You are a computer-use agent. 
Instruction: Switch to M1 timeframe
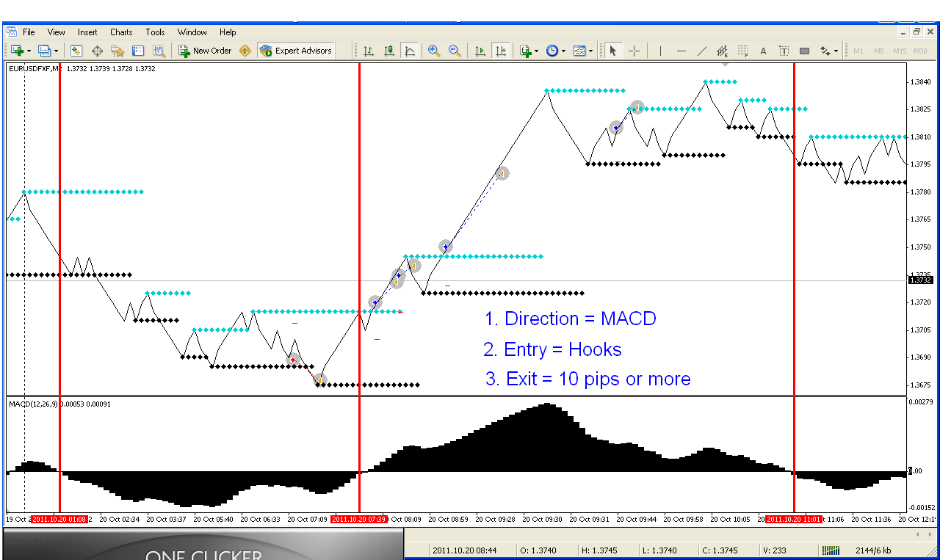(858, 51)
